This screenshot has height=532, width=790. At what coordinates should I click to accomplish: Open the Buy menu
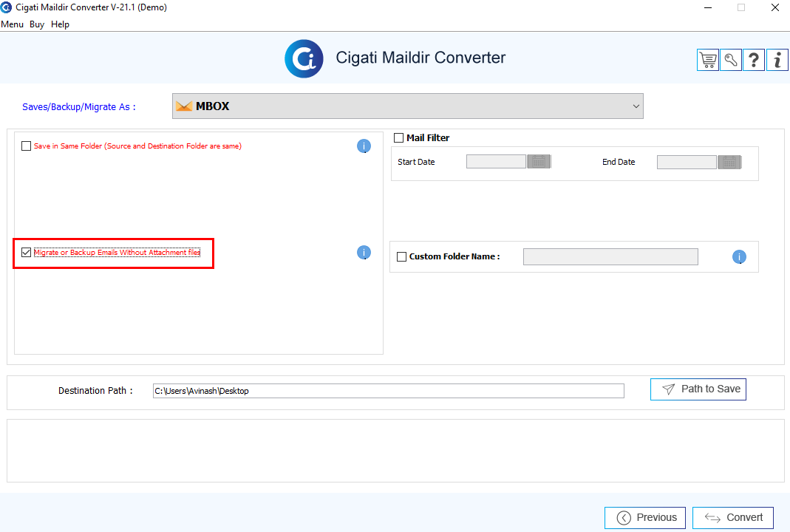coord(37,24)
